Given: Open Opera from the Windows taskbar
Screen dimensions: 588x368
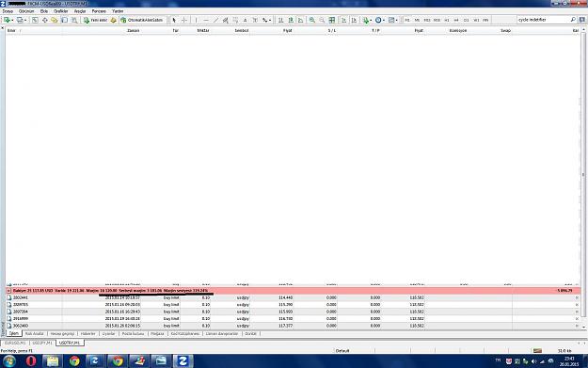Looking at the screenshot, I should coord(31,360).
